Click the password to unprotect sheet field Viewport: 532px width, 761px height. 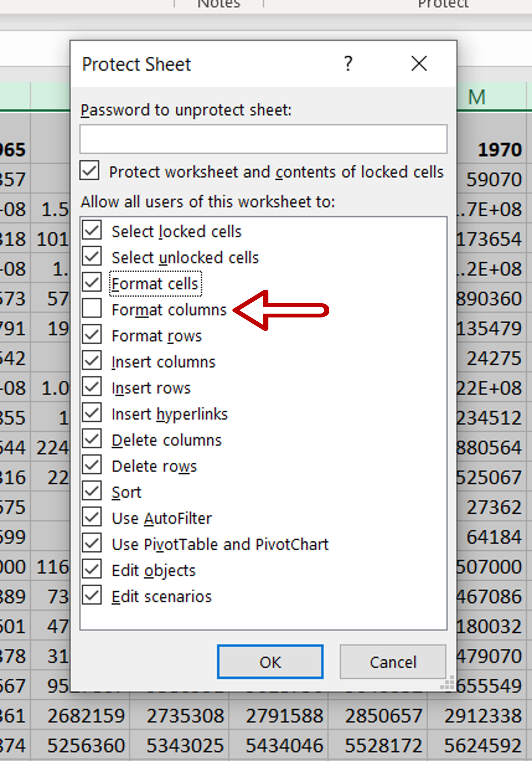pos(263,139)
